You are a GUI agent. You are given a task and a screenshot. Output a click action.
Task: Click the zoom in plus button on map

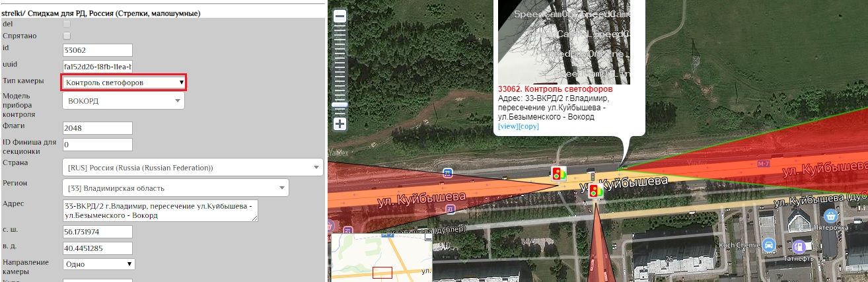(340, 123)
